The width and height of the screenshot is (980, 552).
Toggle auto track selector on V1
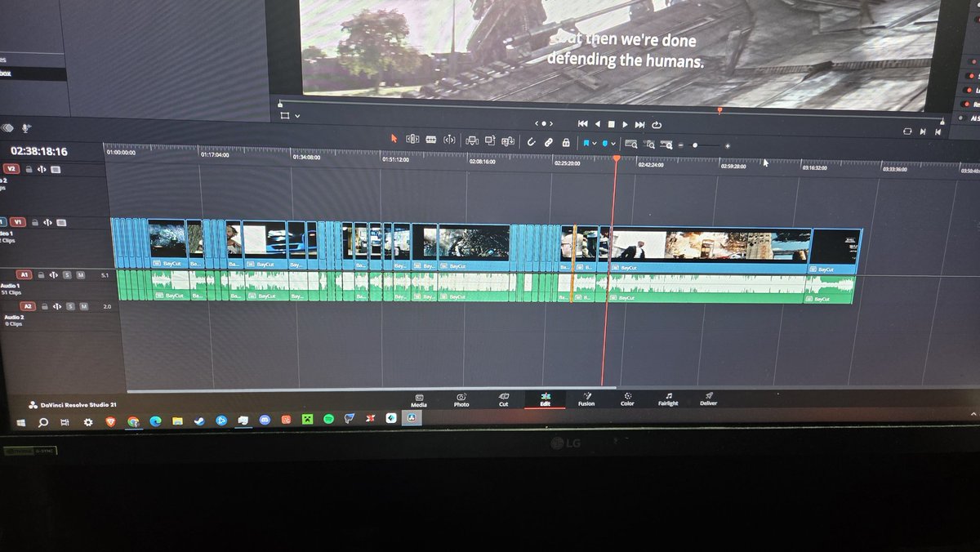(x=47, y=223)
